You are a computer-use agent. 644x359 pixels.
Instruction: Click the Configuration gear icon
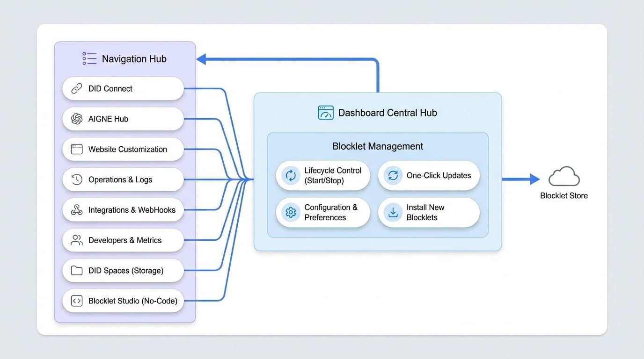[291, 213]
